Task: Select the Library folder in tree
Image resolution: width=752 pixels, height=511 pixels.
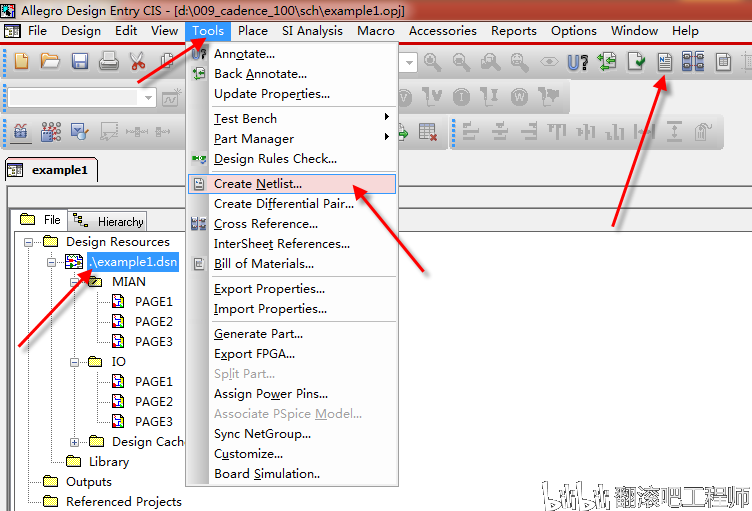Action: 109,462
